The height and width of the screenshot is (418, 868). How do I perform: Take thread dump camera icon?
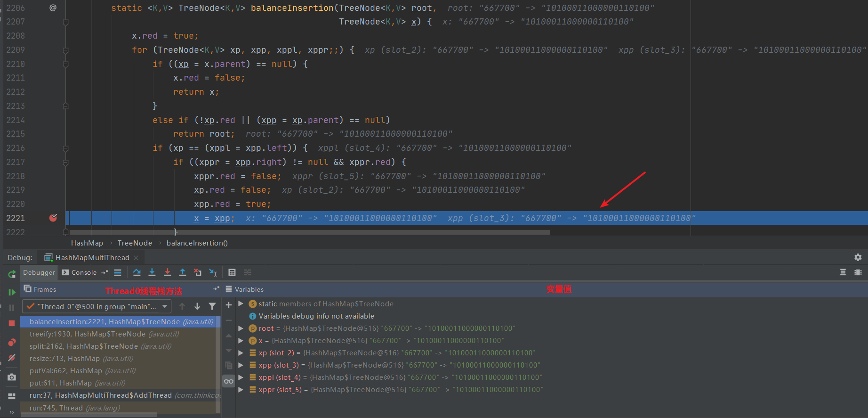[x=12, y=377]
